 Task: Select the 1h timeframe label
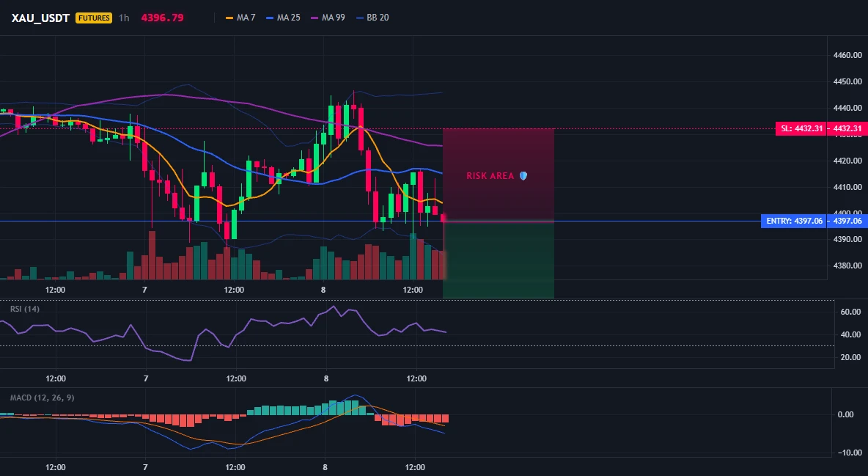124,18
